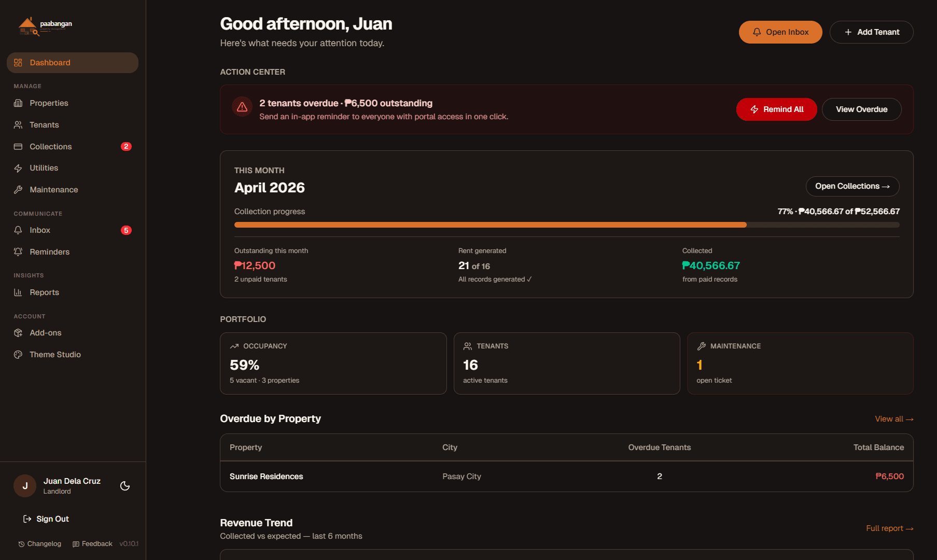This screenshot has width=937, height=560.
Task: Follow the Full report link
Action: [x=890, y=528]
